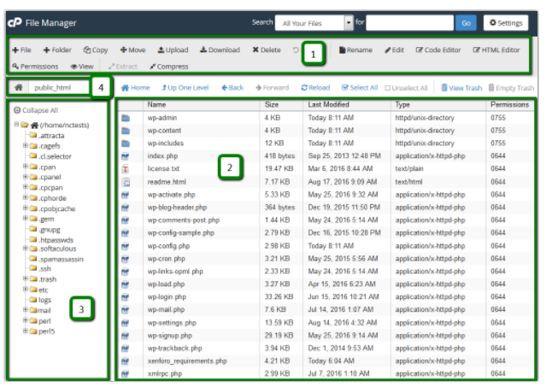Go Up One Level
This screenshot has width=552, height=392.
click(x=185, y=88)
